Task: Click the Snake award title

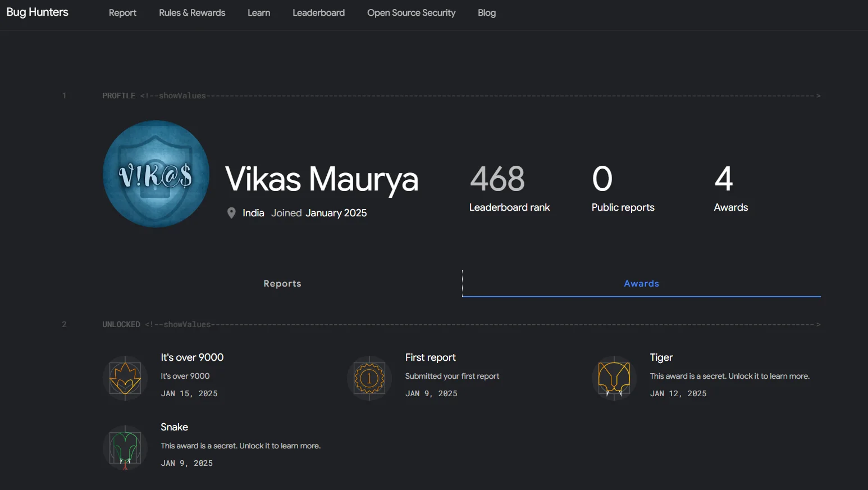Action: 174,427
